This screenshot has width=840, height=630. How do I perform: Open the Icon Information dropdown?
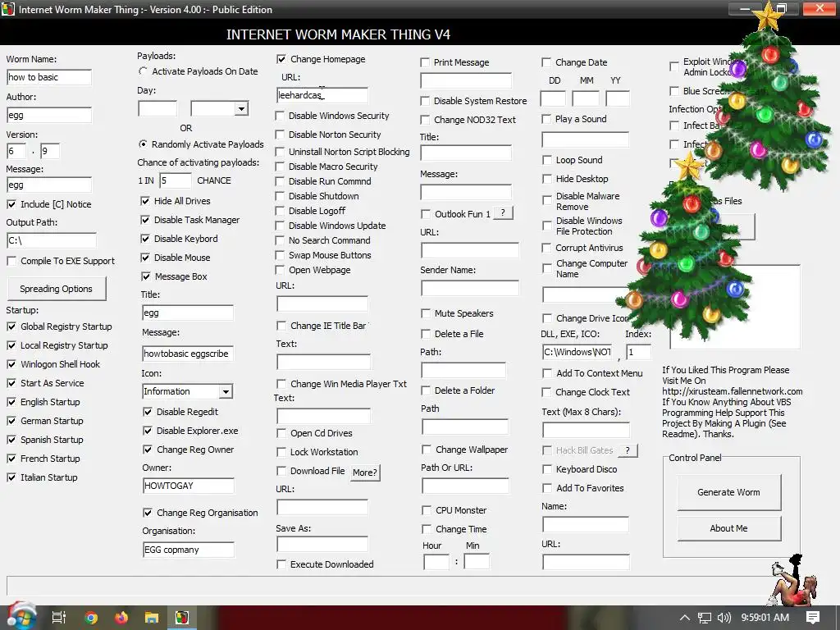pyautogui.click(x=226, y=391)
